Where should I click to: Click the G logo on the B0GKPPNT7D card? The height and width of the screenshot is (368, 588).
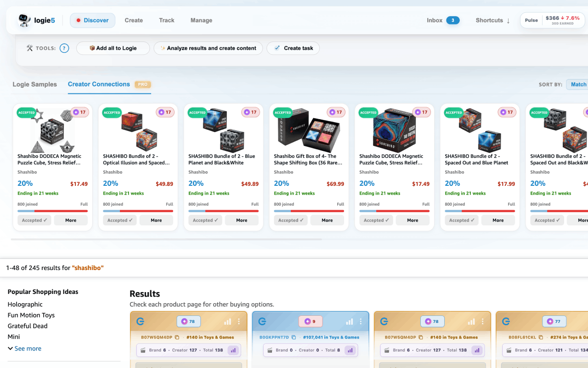coord(262,322)
